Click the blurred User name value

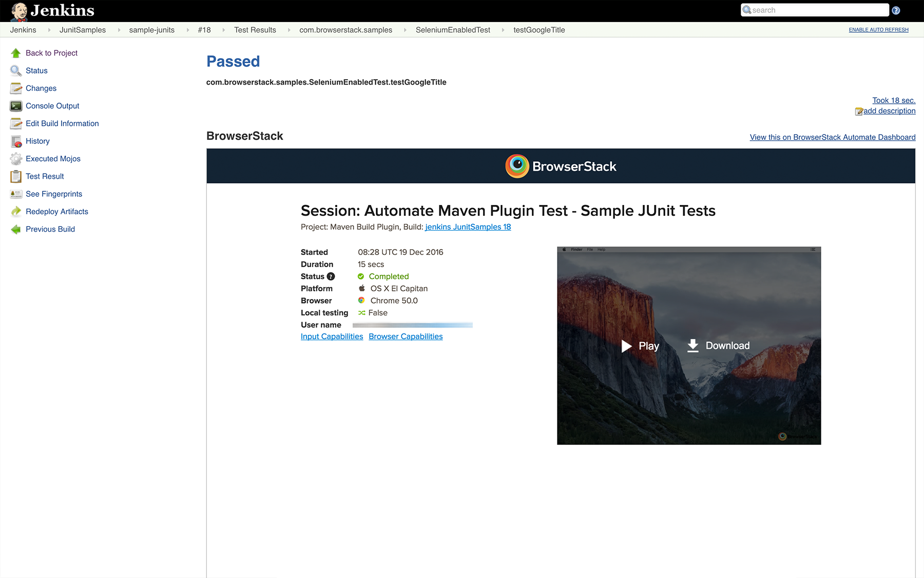click(413, 325)
